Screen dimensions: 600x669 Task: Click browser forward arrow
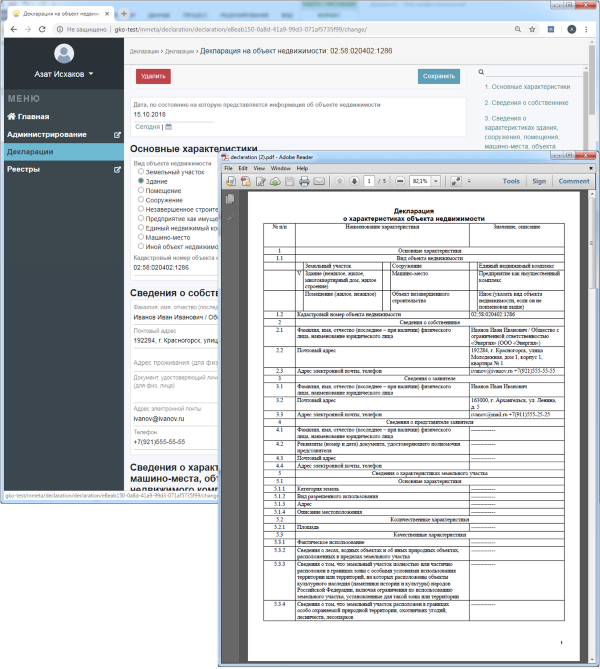pyautogui.click(x=28, y=29)
